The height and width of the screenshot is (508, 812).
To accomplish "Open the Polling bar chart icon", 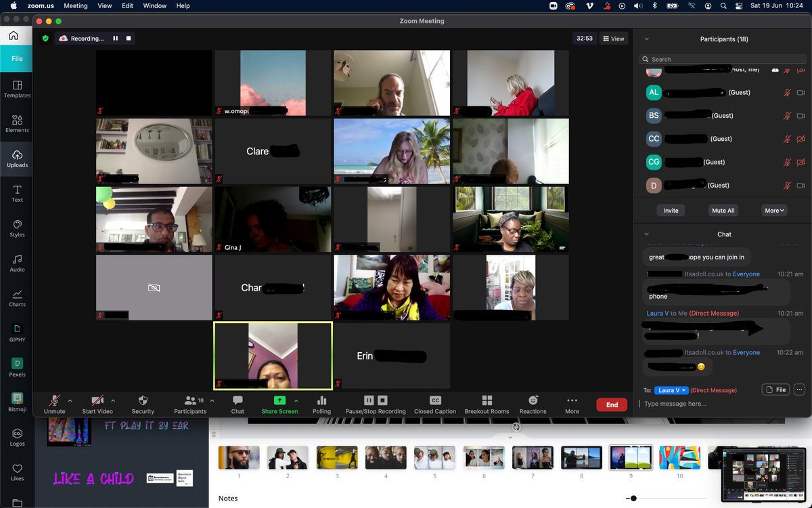I will click(322, 400).
